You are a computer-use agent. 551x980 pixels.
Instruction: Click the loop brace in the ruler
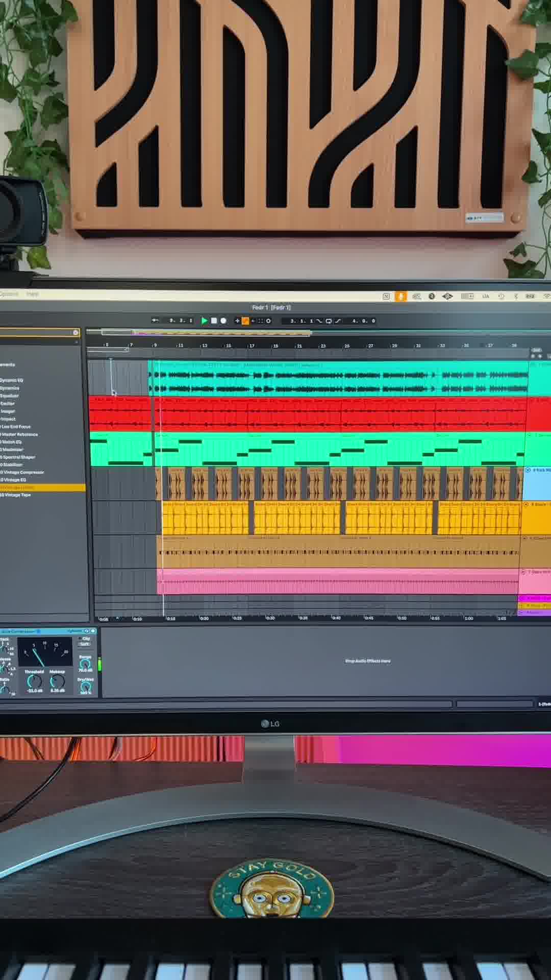point(108,350)
